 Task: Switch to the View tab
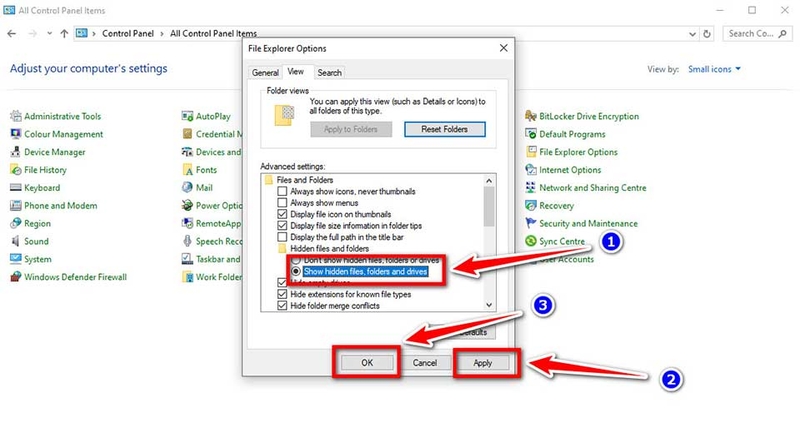pyautogui.click(x=295, y=71)
